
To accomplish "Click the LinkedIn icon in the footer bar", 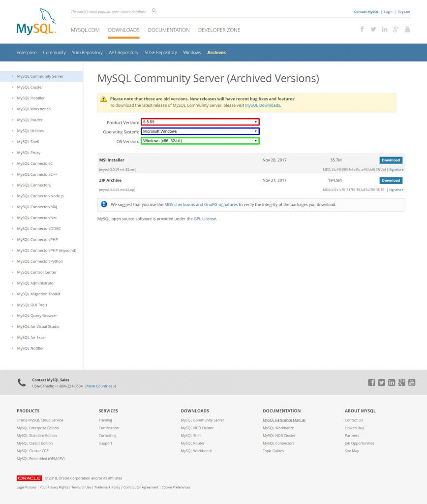I will [x=392, y=382].
